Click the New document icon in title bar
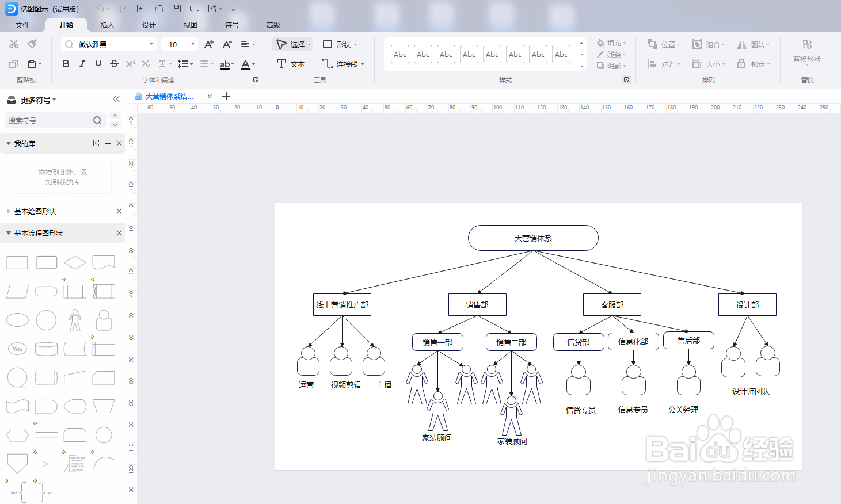Viewport: 841px width, 504px height. coord(140,9)
